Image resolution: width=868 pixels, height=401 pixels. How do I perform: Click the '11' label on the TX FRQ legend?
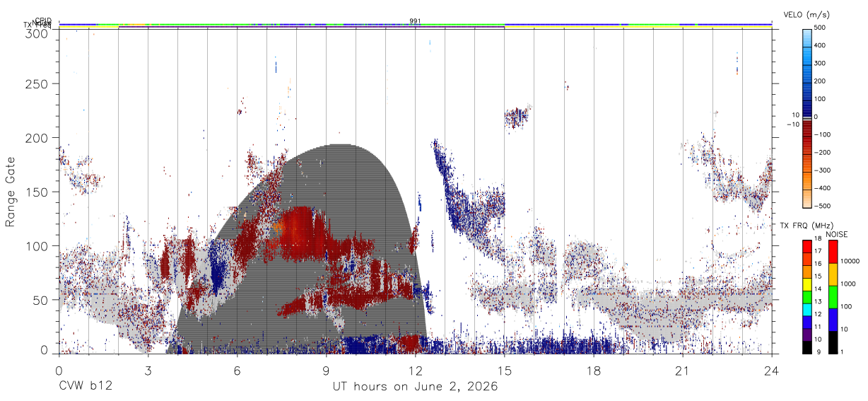pos(818,327)
